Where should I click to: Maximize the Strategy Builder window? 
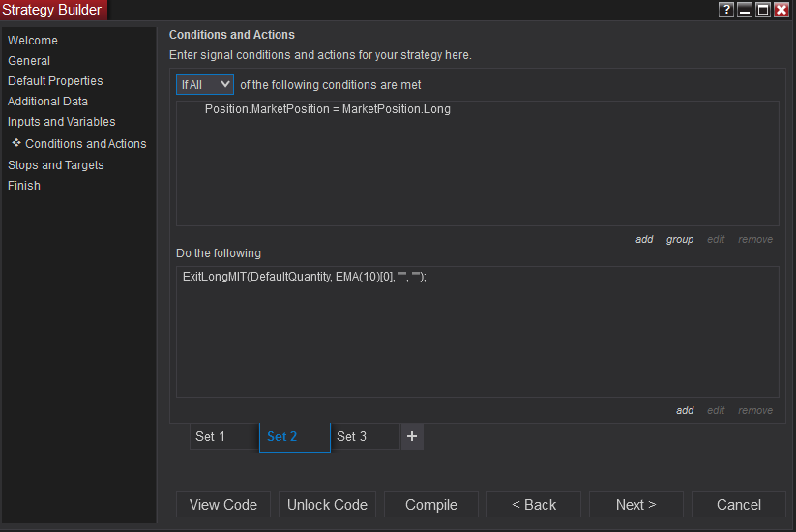[x=763, y=10]
